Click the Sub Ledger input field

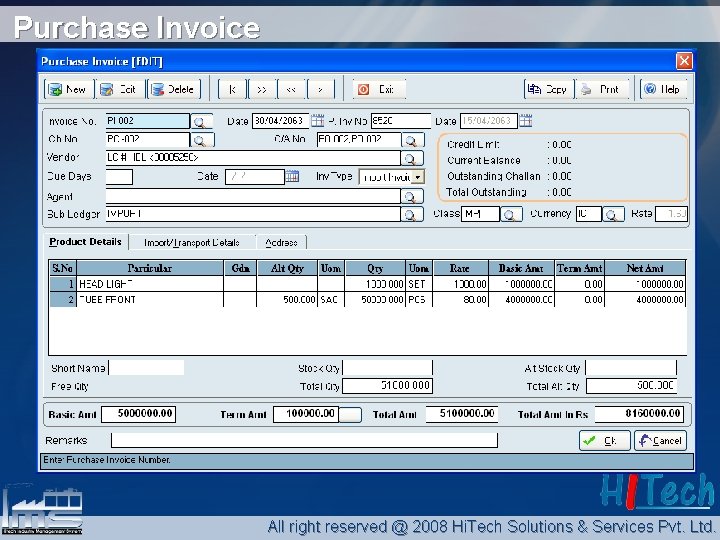click(253, 214)
